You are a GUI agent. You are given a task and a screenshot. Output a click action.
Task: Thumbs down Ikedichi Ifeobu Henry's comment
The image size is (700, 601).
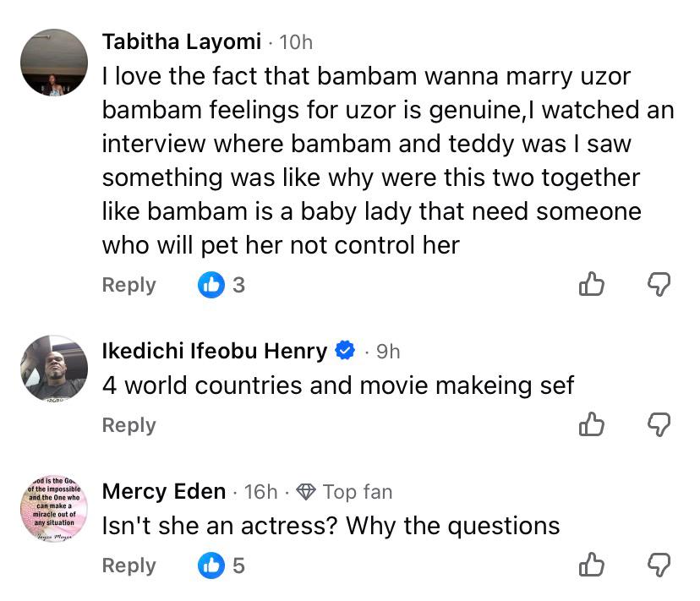click(x=659, y=425)
